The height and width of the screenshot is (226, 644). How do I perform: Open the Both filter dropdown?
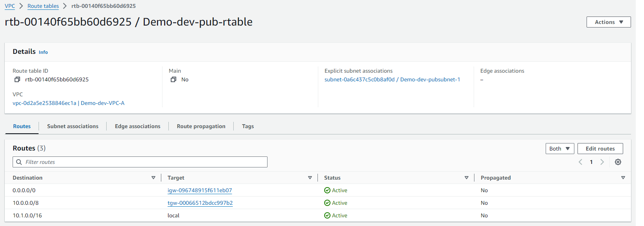pyautogui.click(x=560, y=149)
